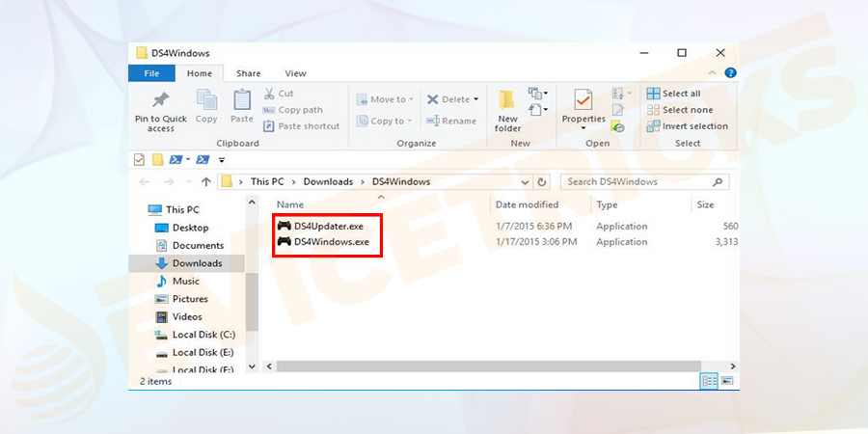Click the horizontal scrollbar in file list

pos(489,366)
